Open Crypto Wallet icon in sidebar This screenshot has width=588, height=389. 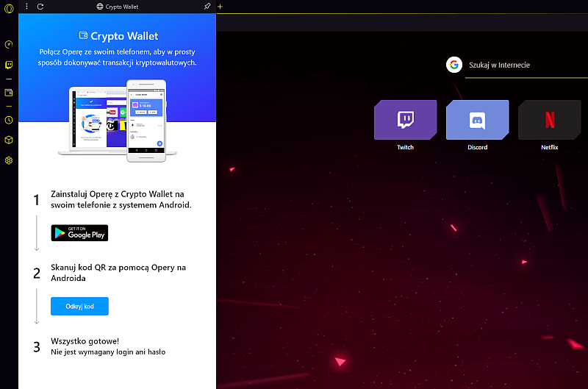(9, 92)
